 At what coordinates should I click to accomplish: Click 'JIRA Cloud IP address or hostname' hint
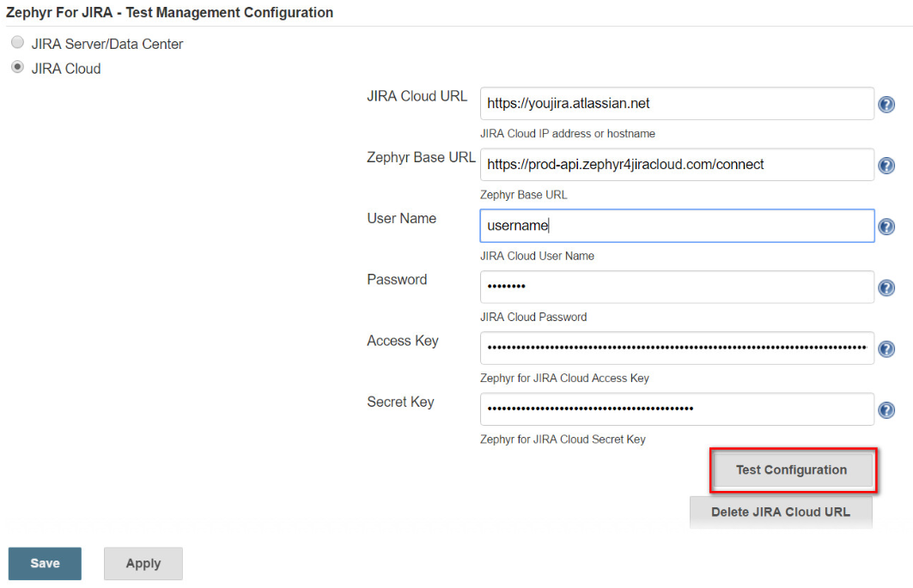coord(568,134)
